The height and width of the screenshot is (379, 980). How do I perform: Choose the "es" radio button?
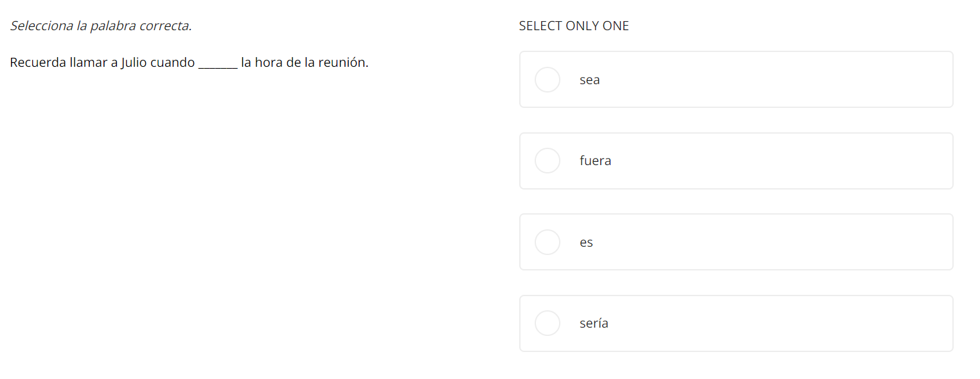click(x=548, y=242)
